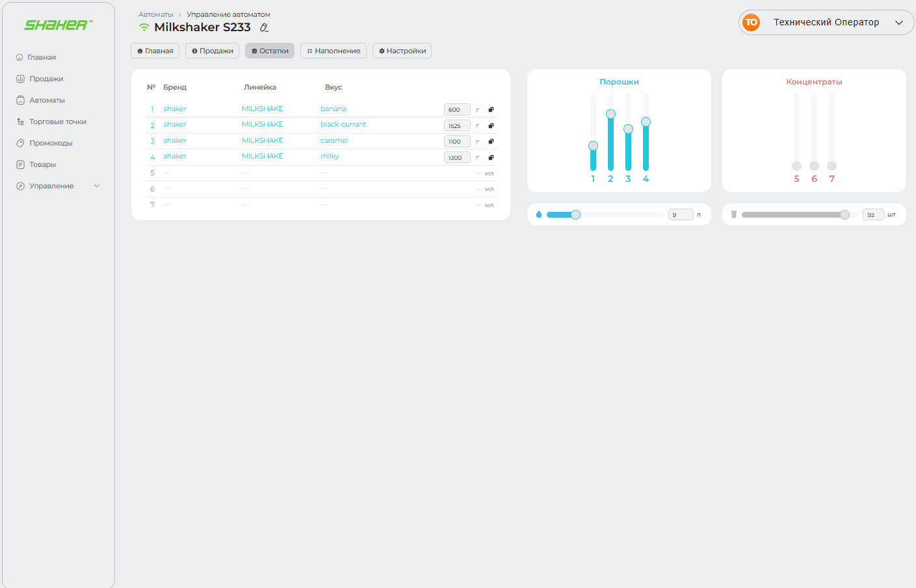Click the powder slider 2 handle

[x=610, y=114]
